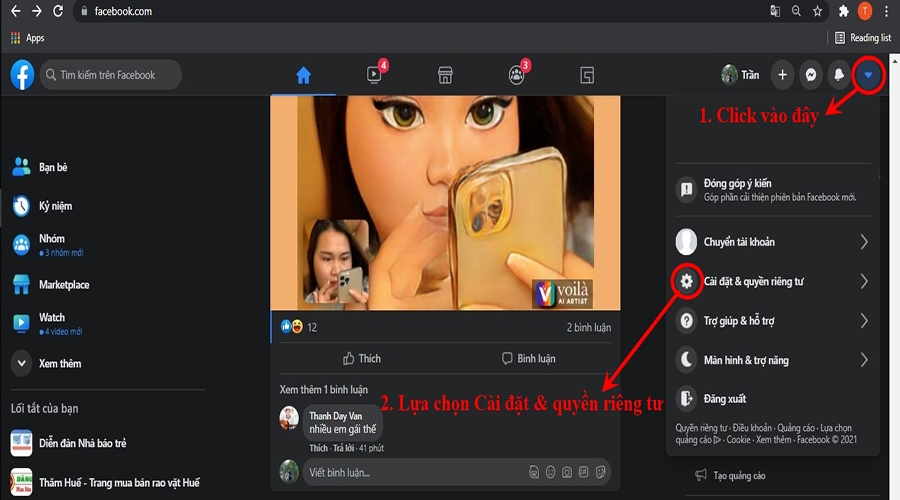
Task: Reload the page in browser
Action: 58,11
